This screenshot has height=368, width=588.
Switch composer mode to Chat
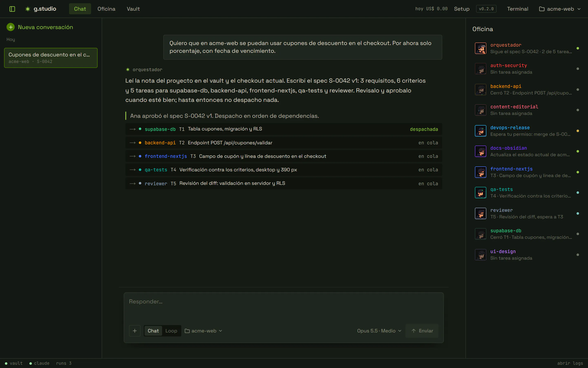click(153, 331)
